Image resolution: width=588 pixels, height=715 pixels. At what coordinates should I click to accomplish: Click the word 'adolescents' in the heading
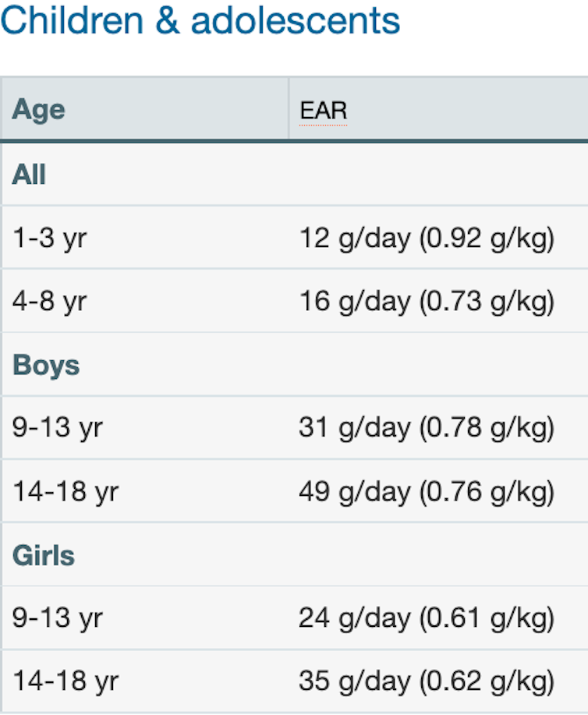point(296,22)
